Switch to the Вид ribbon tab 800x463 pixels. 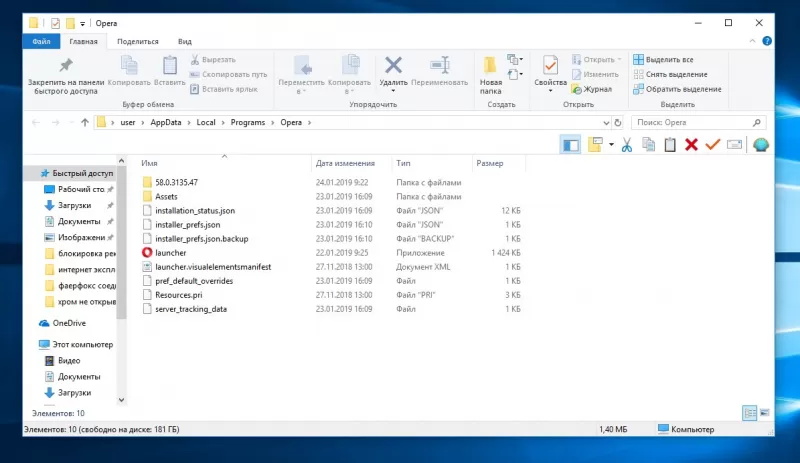[x=184, y=41]
